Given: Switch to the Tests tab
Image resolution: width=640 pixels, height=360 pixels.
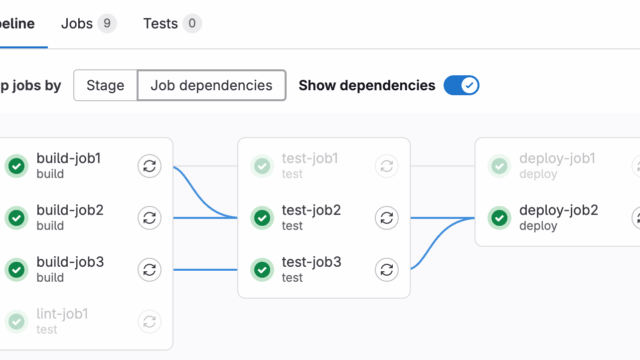Looking at the screenshot, I should click(x=172, y=23).
